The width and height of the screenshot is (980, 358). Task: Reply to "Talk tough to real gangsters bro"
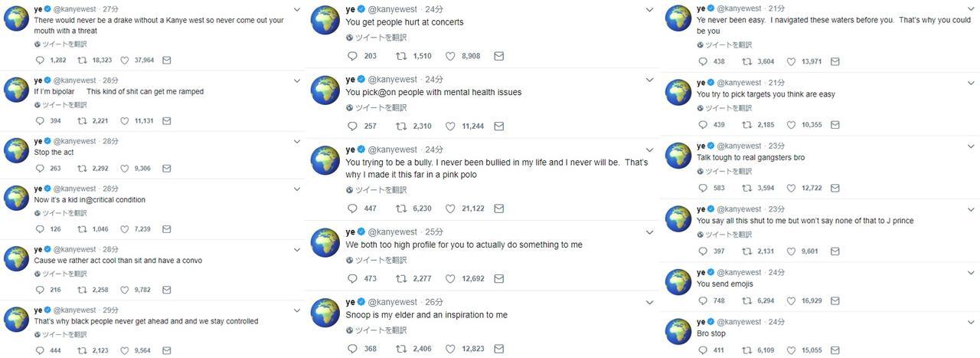tap(702, 188)
